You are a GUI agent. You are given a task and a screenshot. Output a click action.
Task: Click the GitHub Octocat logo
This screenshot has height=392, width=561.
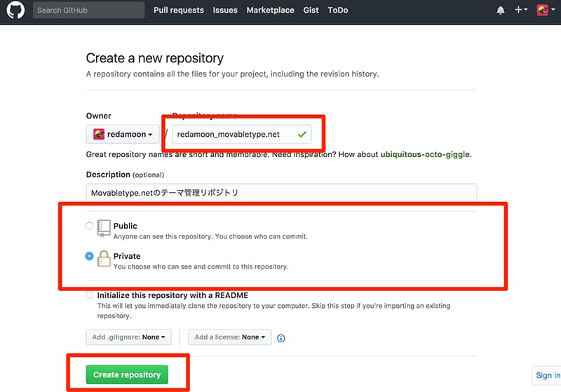click(16, 11)
